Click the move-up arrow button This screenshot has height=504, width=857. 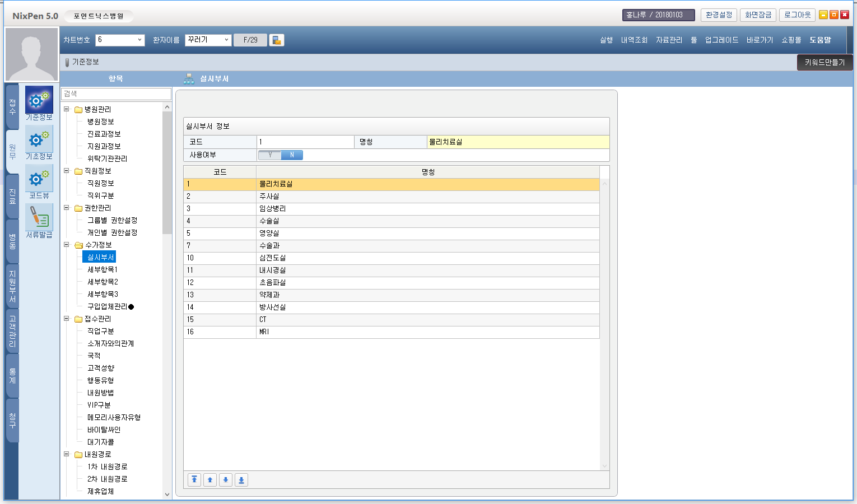210,480
